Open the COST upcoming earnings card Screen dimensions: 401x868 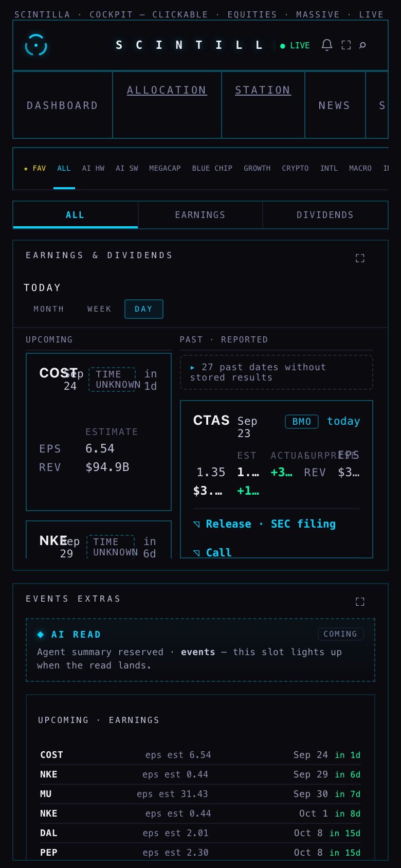99,432
